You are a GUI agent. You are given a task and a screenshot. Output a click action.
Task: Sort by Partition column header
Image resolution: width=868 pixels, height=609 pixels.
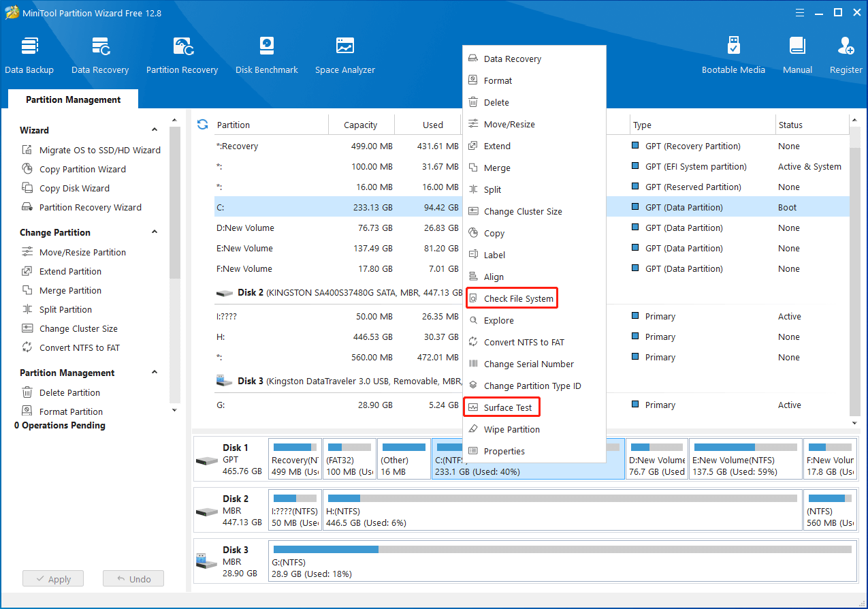[270, 125]
